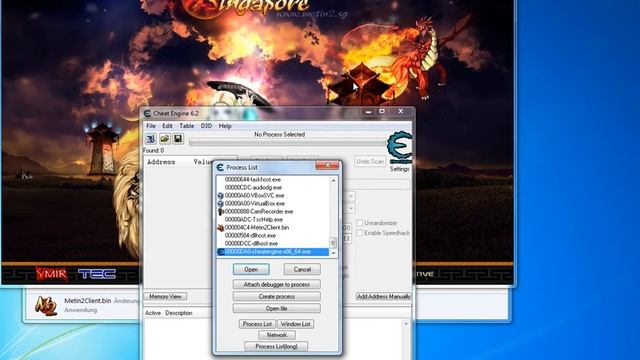Click the open process computer icon
This screenshot has width=640, height=360.
[x=151, y=139]
